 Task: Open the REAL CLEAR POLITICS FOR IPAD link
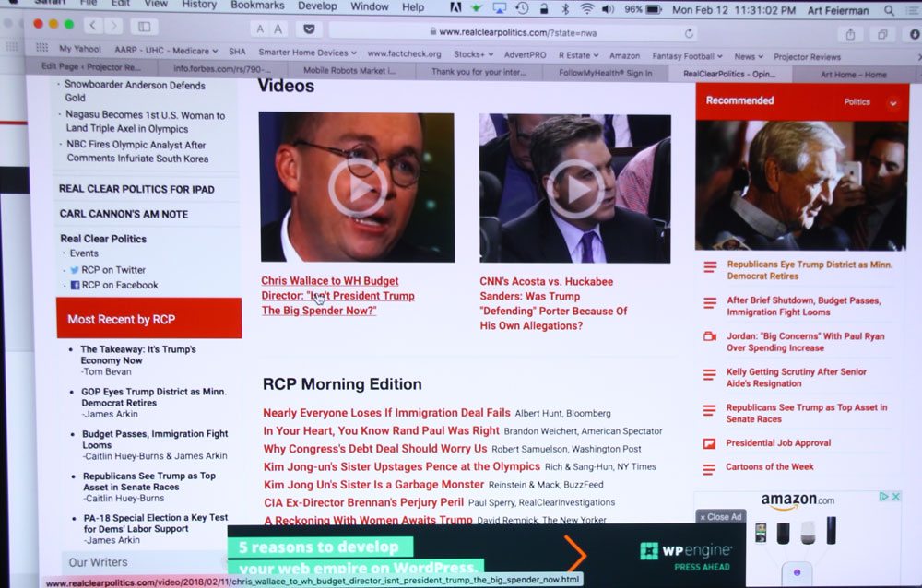tap(136, 189)
